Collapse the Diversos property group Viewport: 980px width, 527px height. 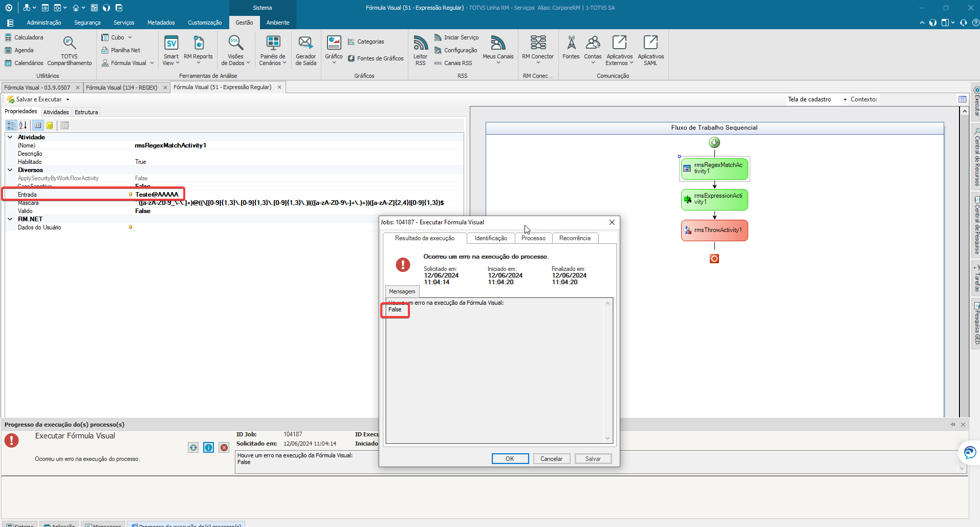pyautogui.click(x=10, y=170)
